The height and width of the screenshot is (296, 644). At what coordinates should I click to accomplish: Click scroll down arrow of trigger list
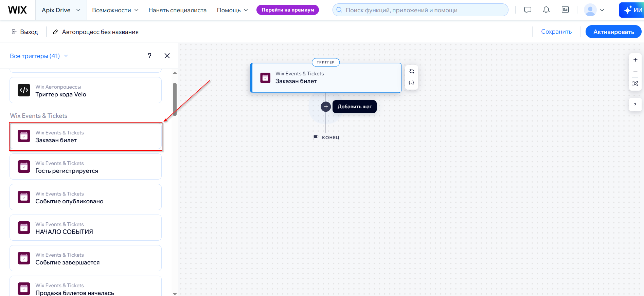coord(175,294)
